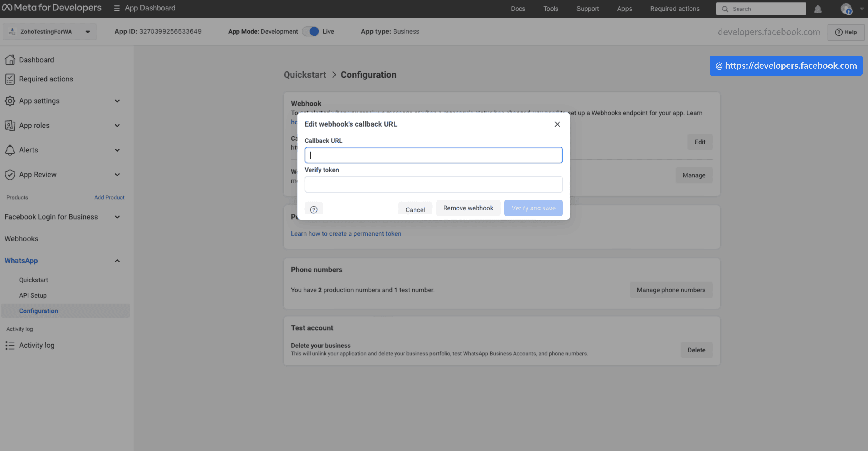The image size is (868, 451).
Task: Collapse the WhatsApp section
Action: pos(117,260)
